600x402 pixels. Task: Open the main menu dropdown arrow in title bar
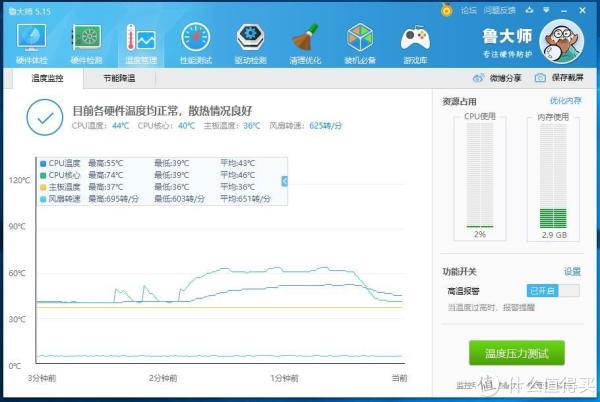tap(546, 10)
